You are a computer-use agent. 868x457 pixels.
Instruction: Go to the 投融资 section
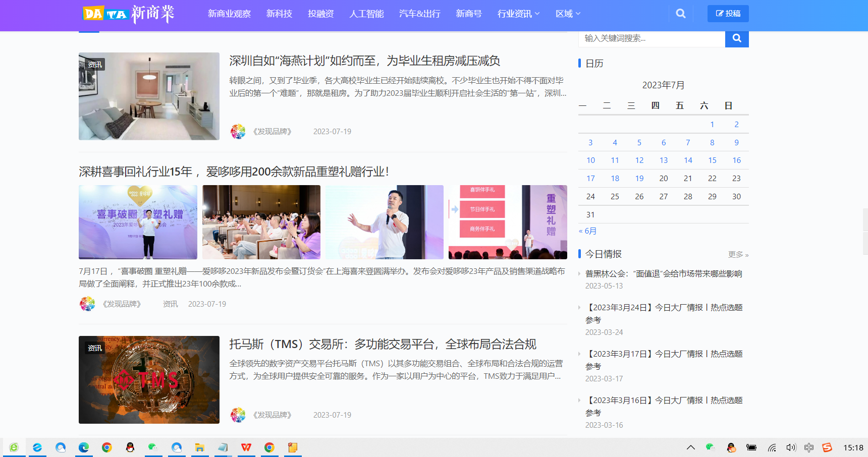[x=321, y=14]
